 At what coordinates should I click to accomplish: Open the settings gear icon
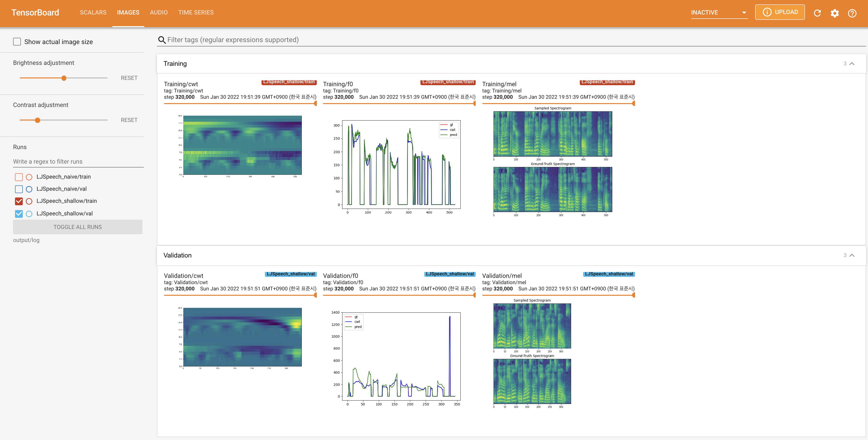[835, 13]
